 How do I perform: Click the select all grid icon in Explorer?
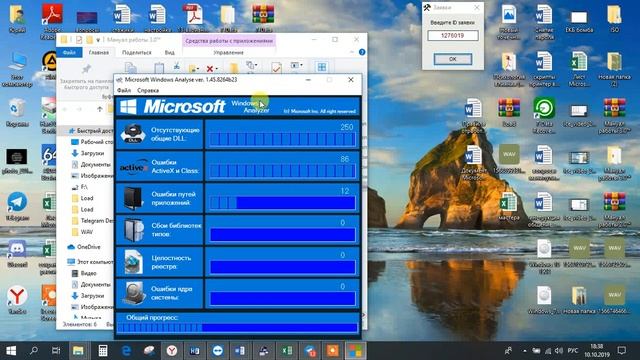pyautogui.click(x=322, y=67)
